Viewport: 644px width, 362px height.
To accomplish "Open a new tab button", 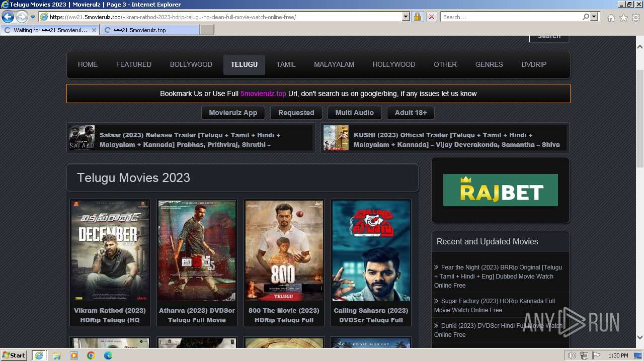I will pyautogui.click(x=207, y=30).
